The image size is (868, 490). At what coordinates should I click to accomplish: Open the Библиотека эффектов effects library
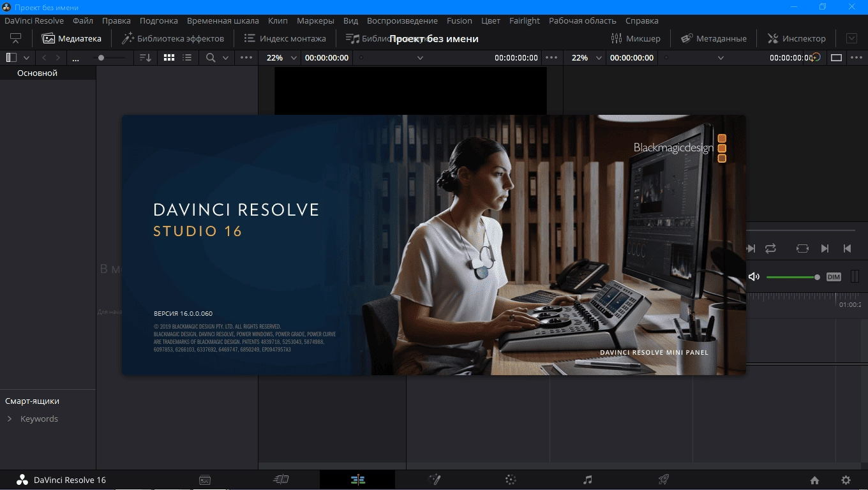pyautogui.click(x=173, y=38)
